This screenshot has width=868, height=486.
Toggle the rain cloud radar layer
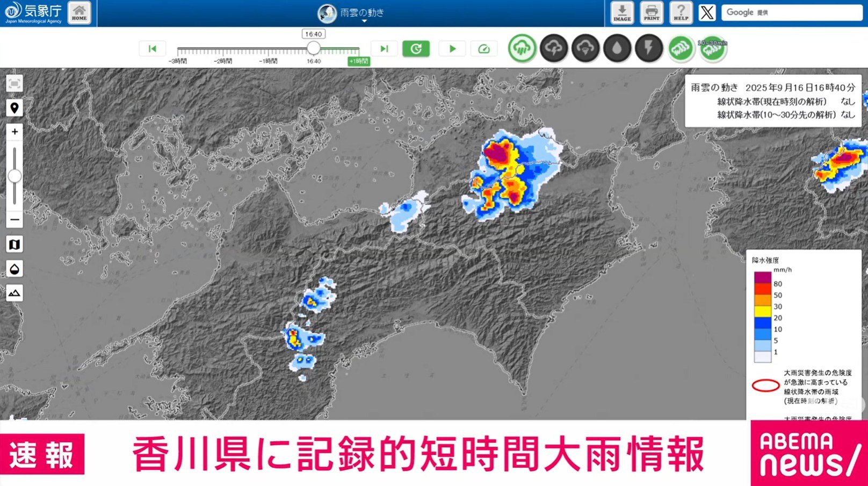[x=522, y=49]
